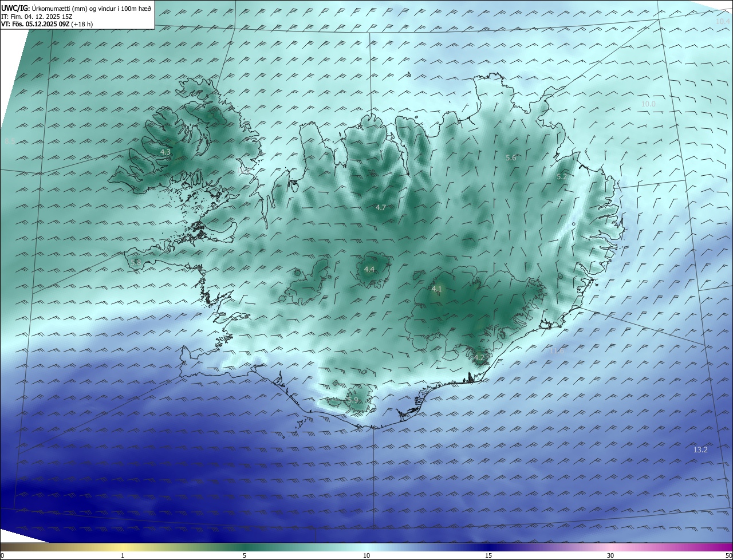Viewport: 733px width, 560px height.
Task: Click the 50 tick on the colour scale
Action: [x=728, y=555]
